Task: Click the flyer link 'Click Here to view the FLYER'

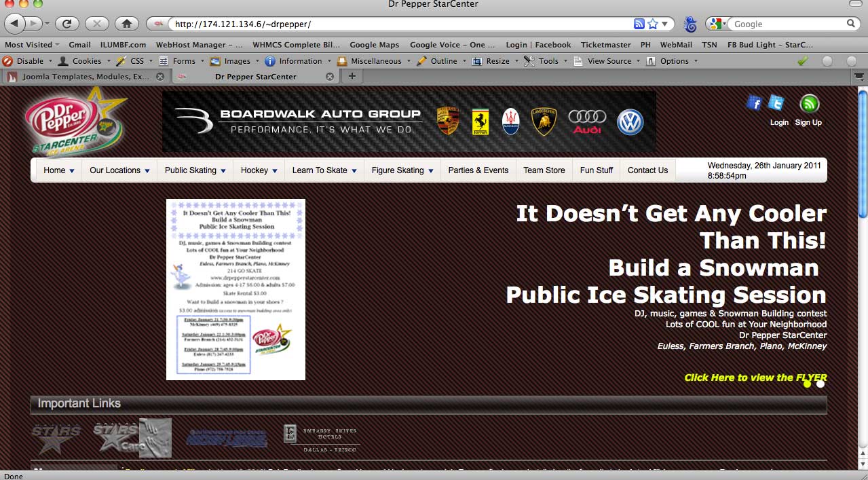Action: (x=755, y=377)
